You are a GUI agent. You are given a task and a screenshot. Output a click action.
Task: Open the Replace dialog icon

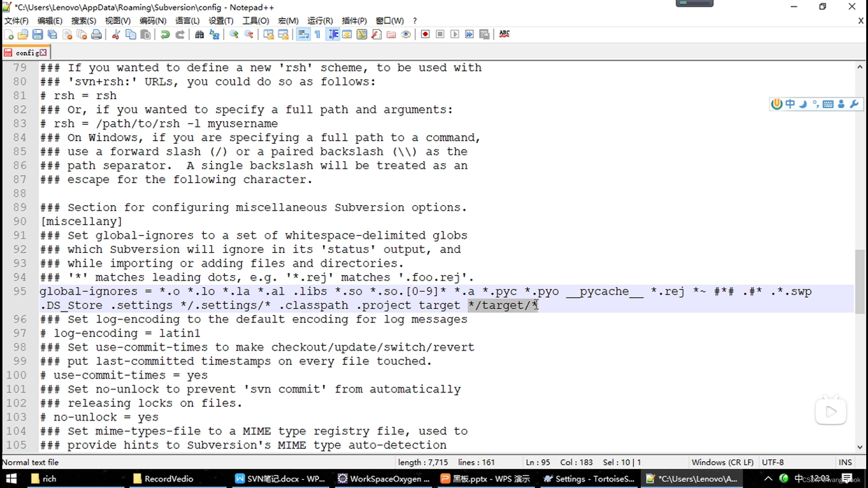(x=214, y=34)
